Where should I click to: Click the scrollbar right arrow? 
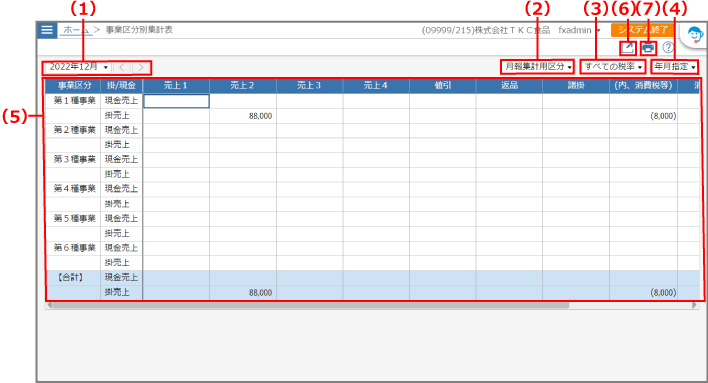click(x=694, y=305)
